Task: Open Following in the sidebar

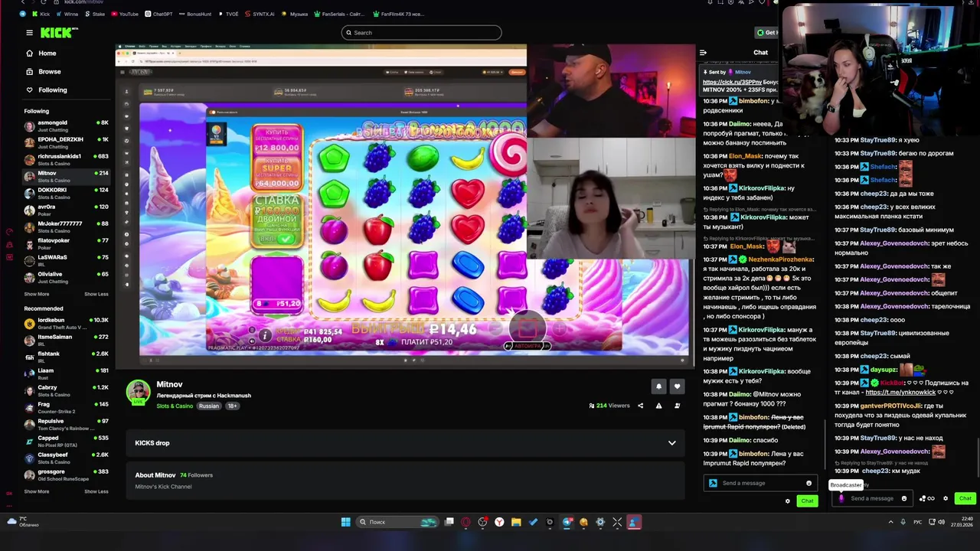Action: [x=47, y=90]
